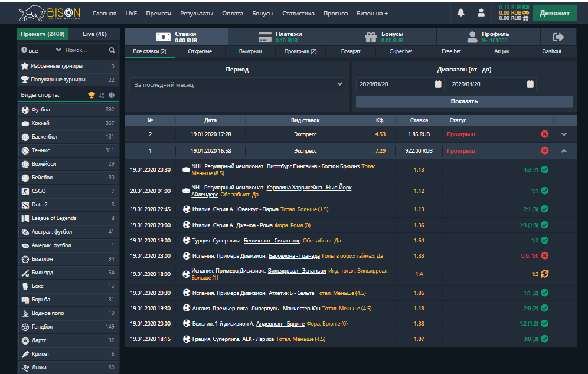588x374 pixels.
Task: Click the logout arrow icon
Action: coord(558,37)
